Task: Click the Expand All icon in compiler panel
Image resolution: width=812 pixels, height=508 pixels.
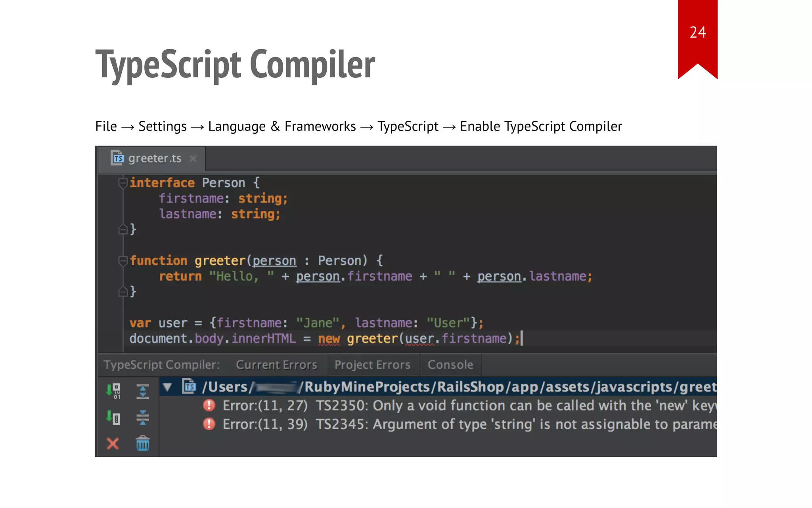Action: pyautogui.click(x=142, y=391)
